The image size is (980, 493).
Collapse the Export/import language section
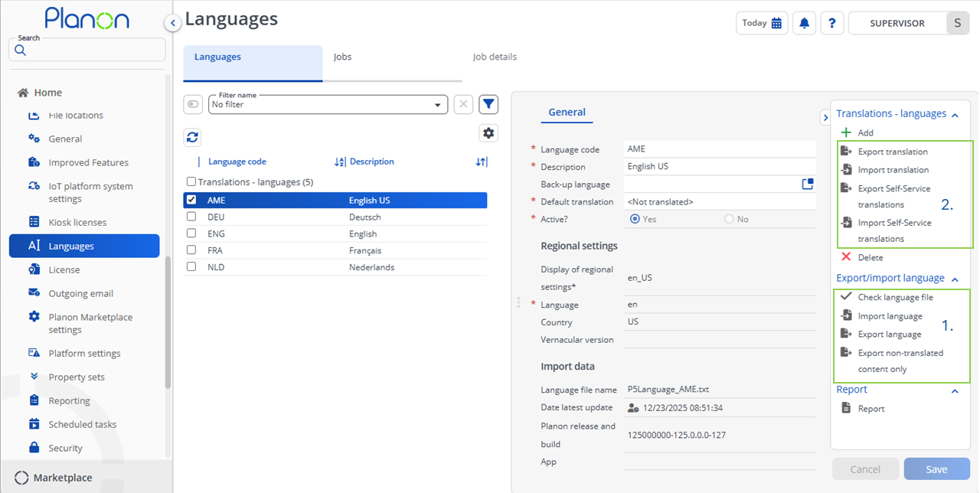pyautogui.click(x=955, y=279)
